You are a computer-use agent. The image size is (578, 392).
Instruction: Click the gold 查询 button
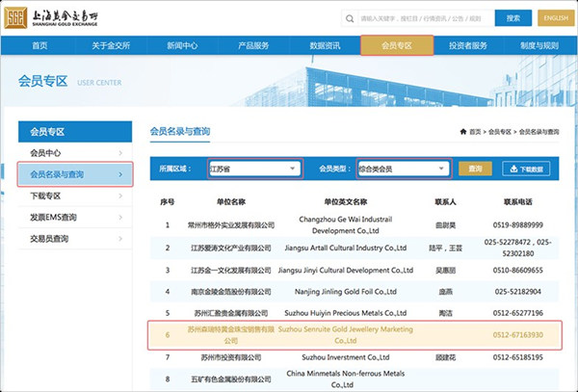(x=475, y=169)
